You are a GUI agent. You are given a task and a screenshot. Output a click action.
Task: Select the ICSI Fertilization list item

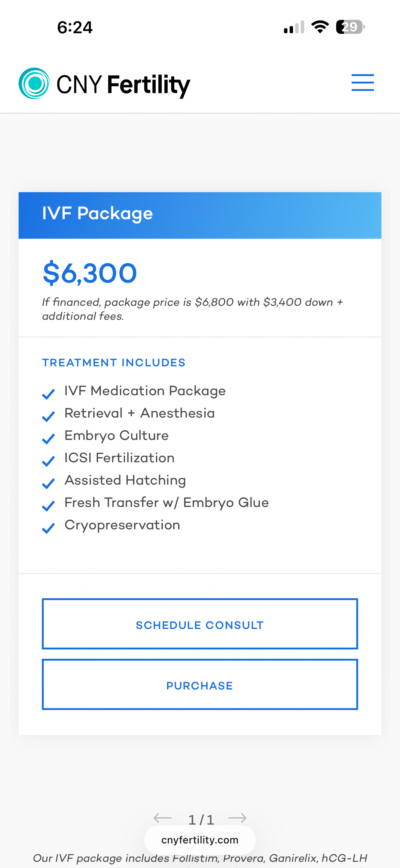tap(119, 458)
